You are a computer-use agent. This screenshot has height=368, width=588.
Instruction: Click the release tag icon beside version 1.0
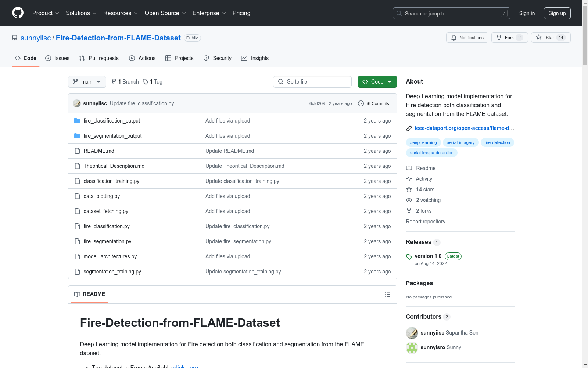[409, 257]
